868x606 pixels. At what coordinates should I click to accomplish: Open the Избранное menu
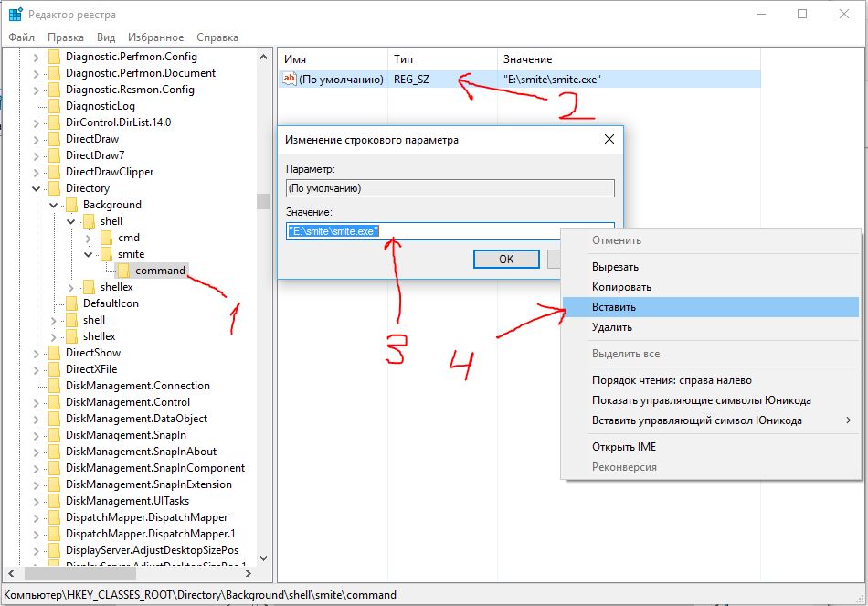[x=155, y=37]
